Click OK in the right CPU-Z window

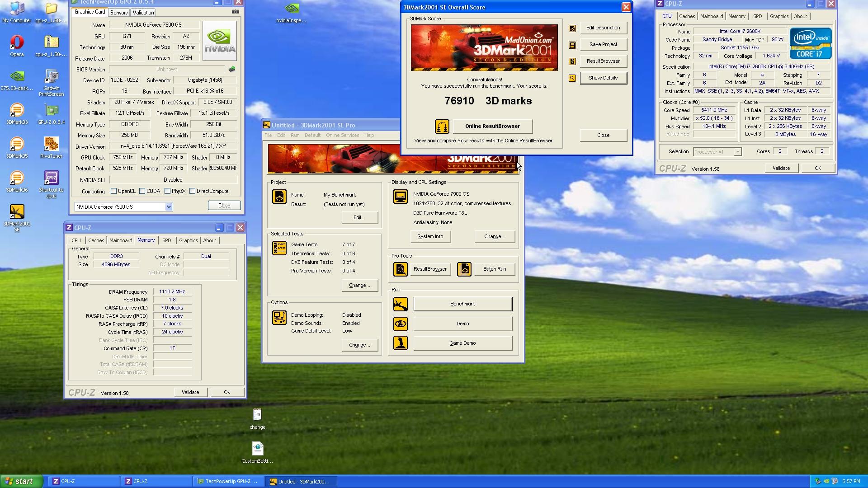817,168
